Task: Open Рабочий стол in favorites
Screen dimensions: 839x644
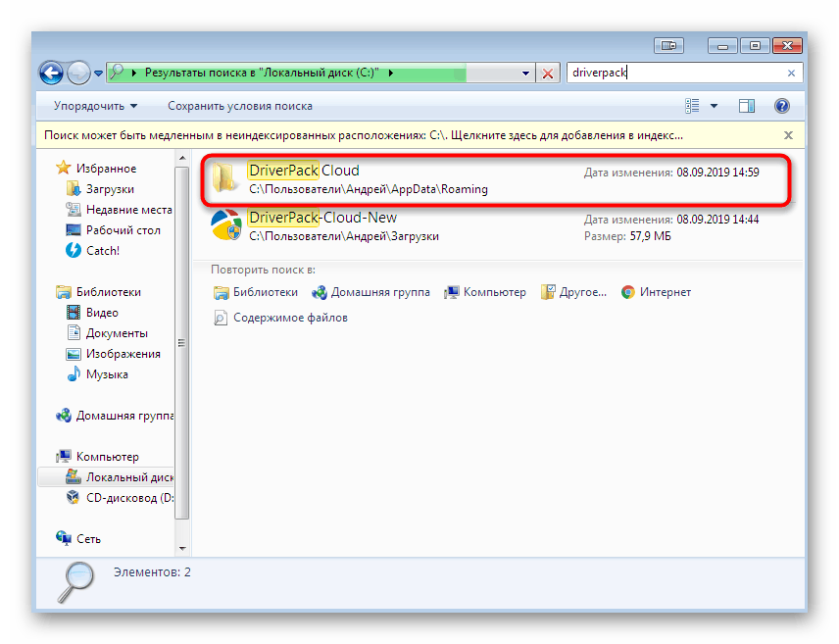Action: point(123,230)
